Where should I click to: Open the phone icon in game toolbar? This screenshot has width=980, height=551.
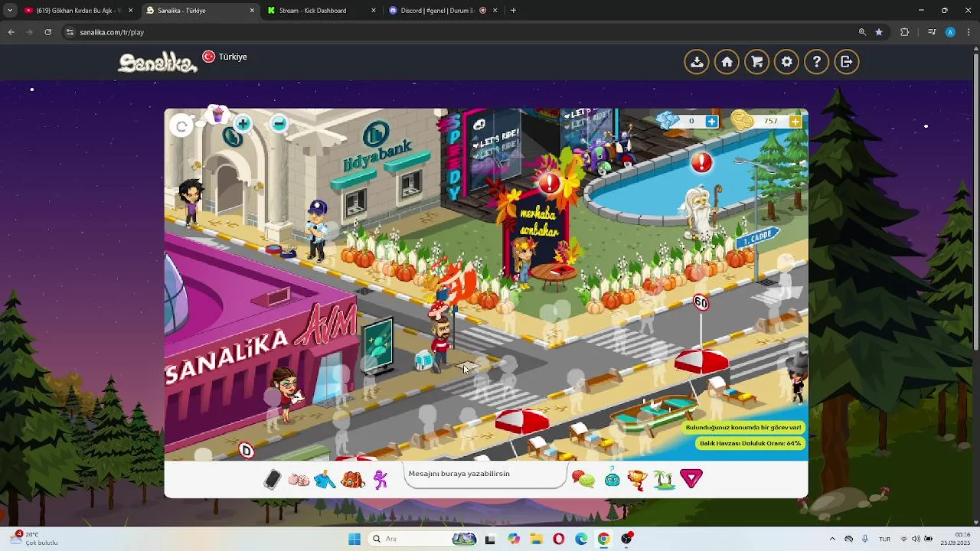272,479
